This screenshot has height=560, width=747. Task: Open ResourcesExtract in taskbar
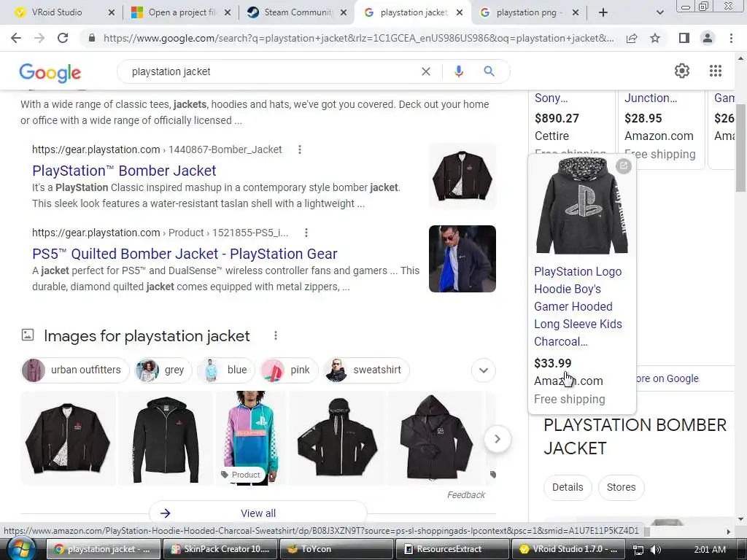pyautogui.click(x=452, y=549)
